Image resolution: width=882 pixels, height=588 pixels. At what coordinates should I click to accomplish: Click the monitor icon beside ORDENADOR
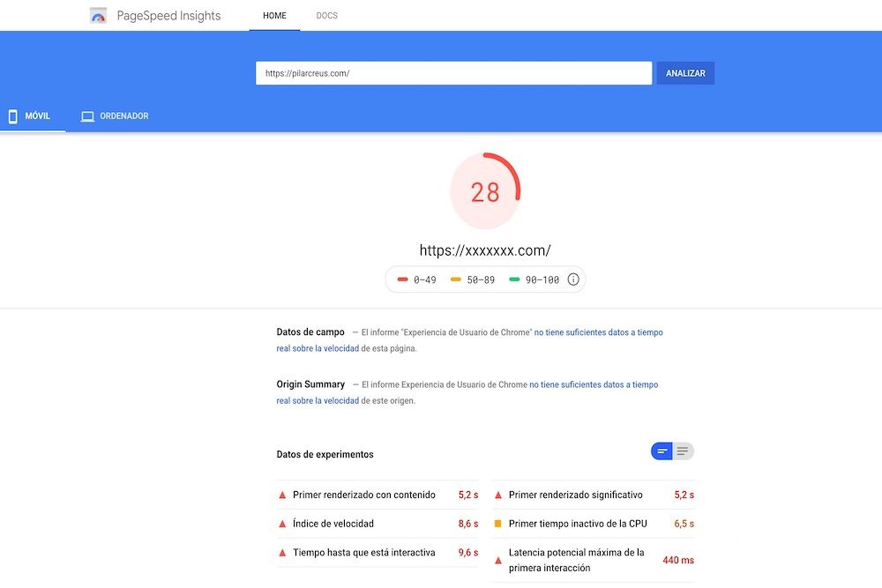[87, 115]
